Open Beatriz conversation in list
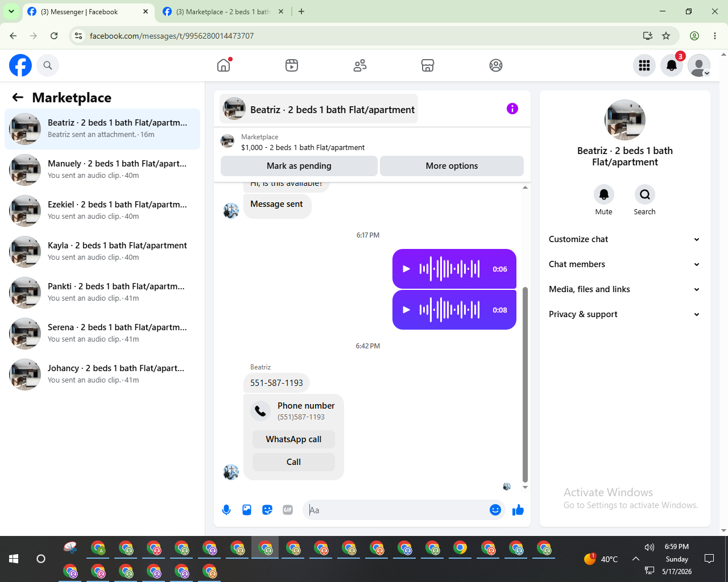The width and height of the screenshot is (728, 582). (102, 129)
